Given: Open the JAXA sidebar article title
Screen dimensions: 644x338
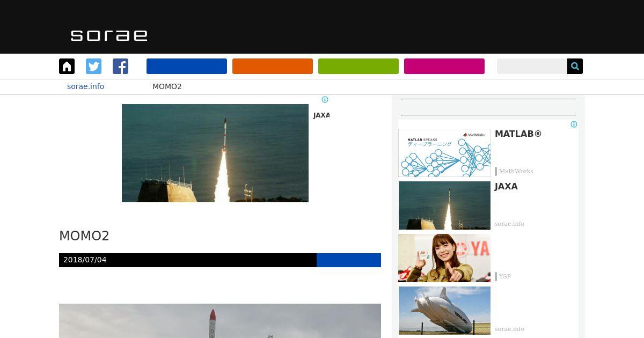Looking at the screenshot, I should [x=506, y=187].
